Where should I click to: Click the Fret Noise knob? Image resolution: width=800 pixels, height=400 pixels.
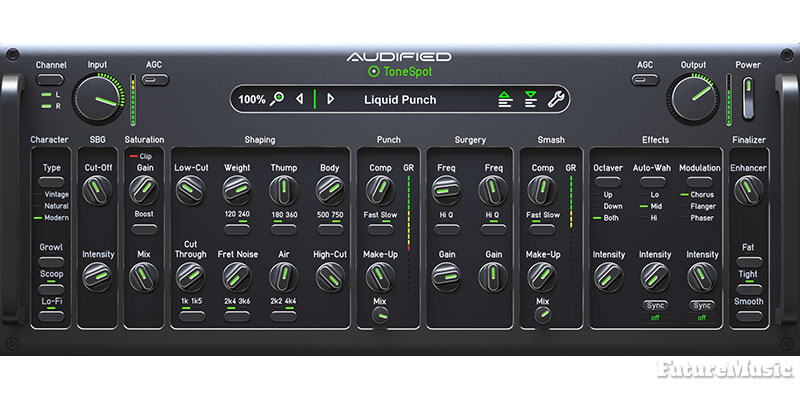point(237,277)
